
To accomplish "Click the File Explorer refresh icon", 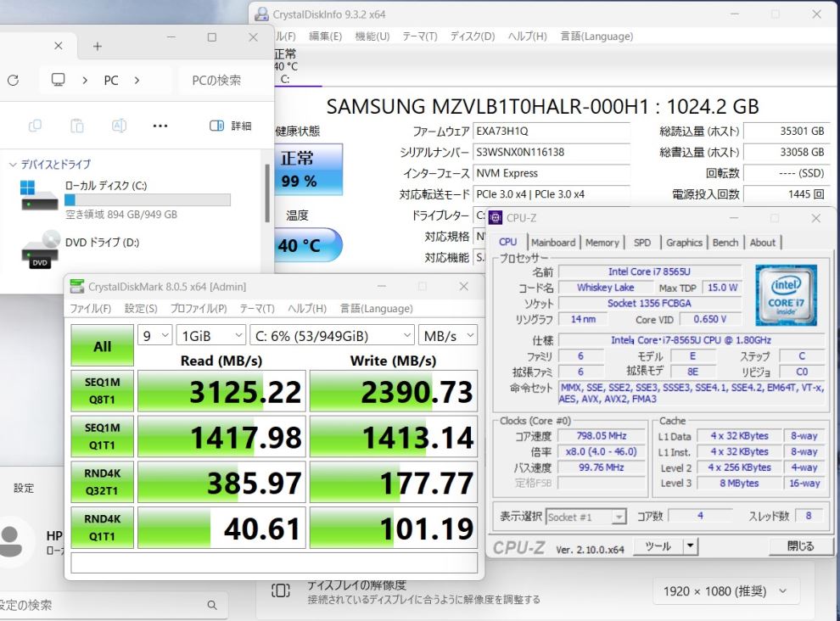I will pyautogui.click(x=14, y=81).
